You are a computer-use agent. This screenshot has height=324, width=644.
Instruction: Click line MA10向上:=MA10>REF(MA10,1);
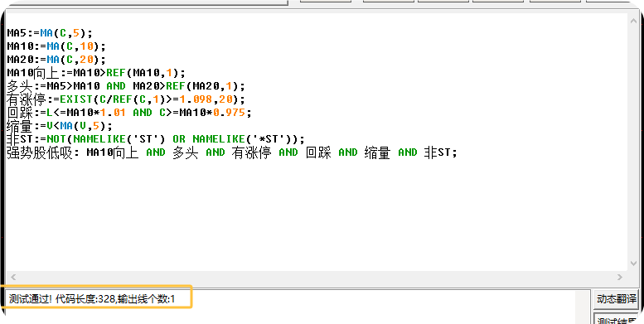click(96, 73)
